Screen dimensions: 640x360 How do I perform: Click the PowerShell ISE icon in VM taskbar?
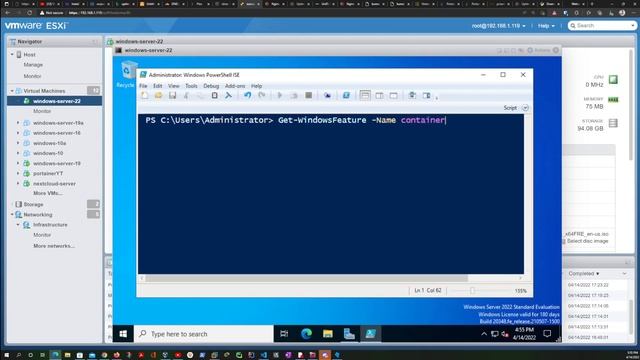(371, 334)
